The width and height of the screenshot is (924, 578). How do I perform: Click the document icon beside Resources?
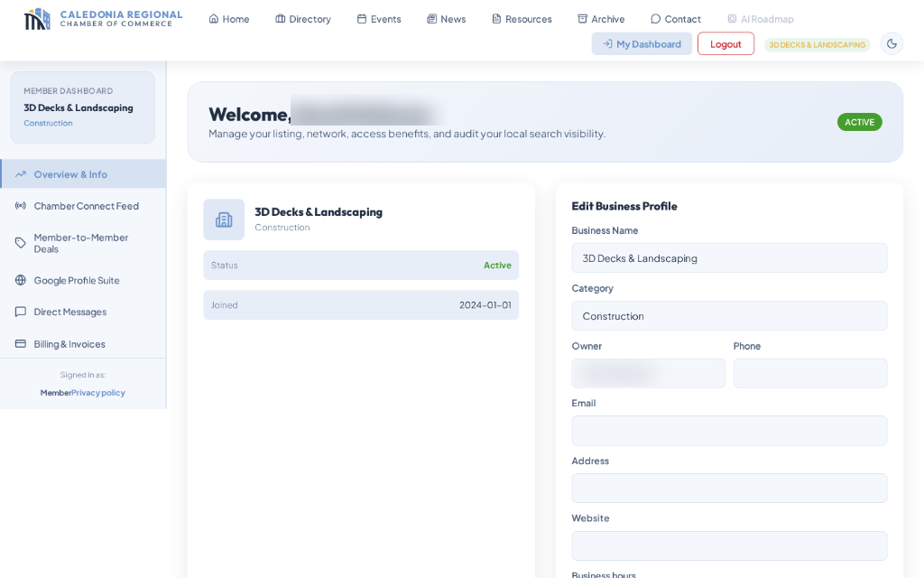(496, 19)
